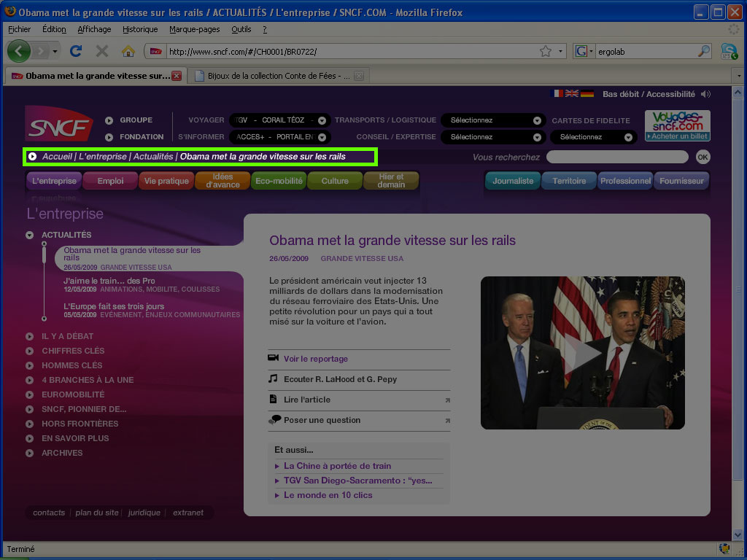Viewport: 747px width, 560px height.
Task: Open Le monde en 10 clics link
Action: tap(328, 495)
